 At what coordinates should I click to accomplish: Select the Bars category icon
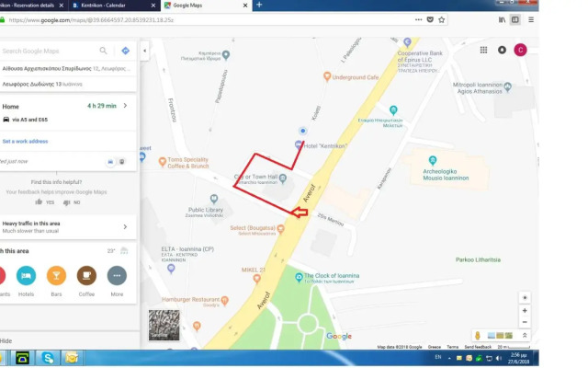(56, 276)
